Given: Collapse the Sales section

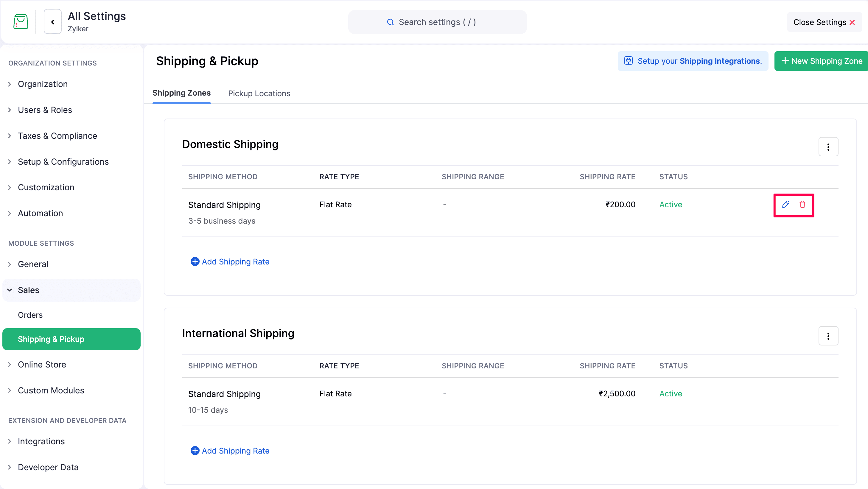Looking at the screenshot, I should tap(71, 290).
